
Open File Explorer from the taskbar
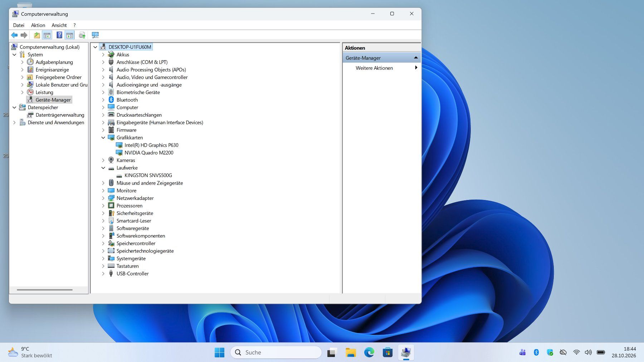[351, 352]
